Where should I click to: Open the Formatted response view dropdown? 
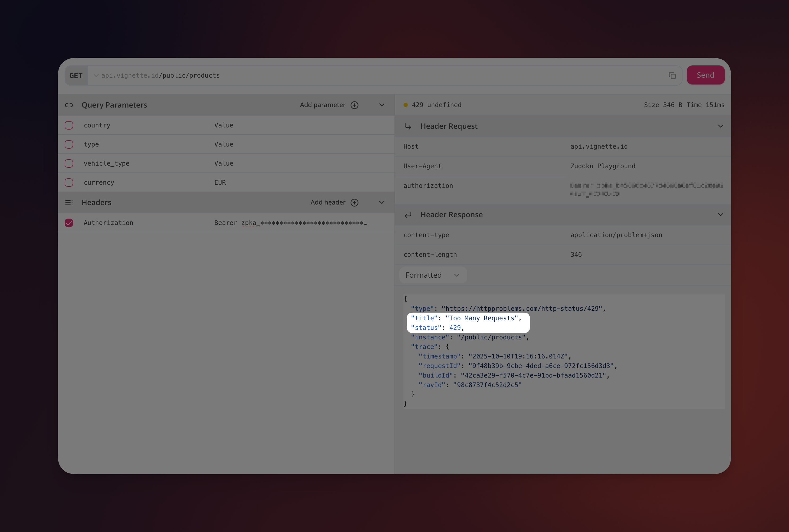coord(432,275)
